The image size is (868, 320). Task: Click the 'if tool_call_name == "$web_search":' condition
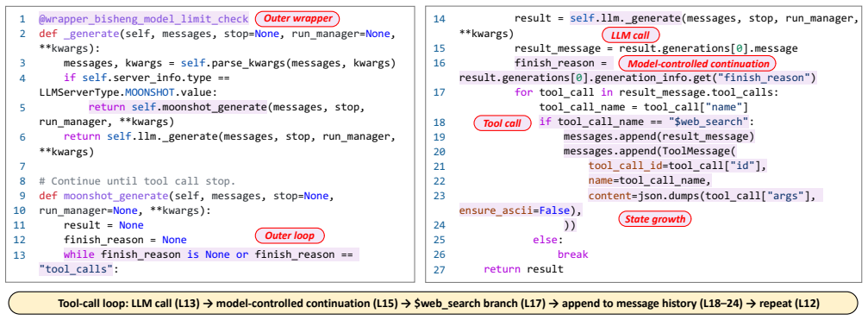(x=647, y=122)
